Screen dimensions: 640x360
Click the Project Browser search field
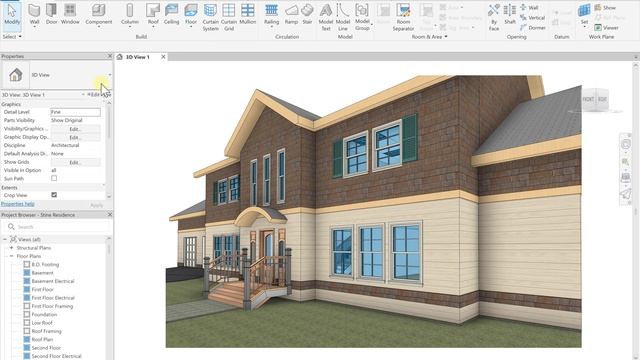pyautogui.click(x=57, y=227)
